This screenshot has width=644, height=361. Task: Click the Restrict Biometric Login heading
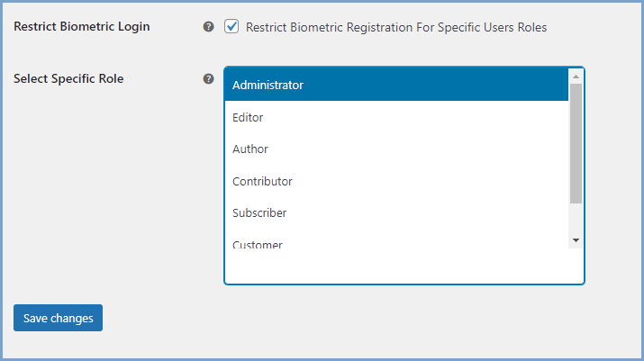click(82, 27)
